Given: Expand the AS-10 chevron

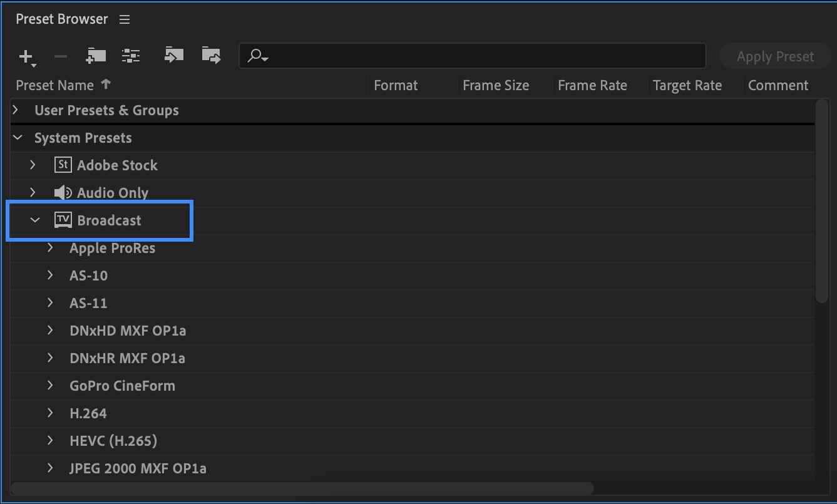Looking at the screenshot, I should pos(51,275).
